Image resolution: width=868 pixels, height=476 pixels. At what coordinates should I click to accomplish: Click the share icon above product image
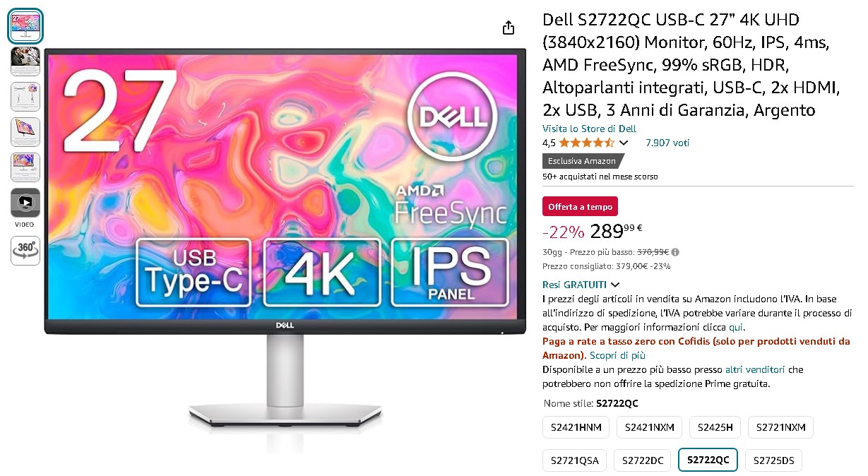[509, 28]
